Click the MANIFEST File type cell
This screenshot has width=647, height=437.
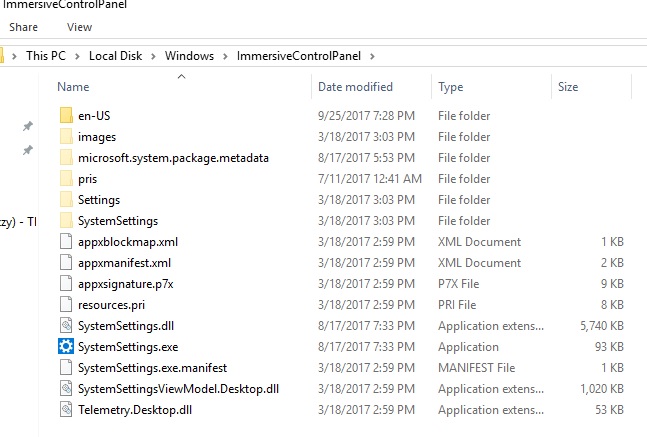[x=477, y=368]
